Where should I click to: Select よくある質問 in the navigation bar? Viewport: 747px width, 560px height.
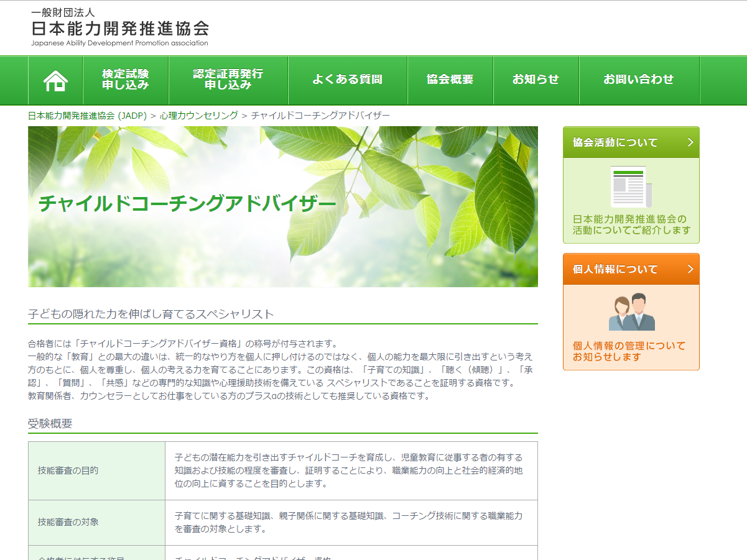tap(347, 80)
